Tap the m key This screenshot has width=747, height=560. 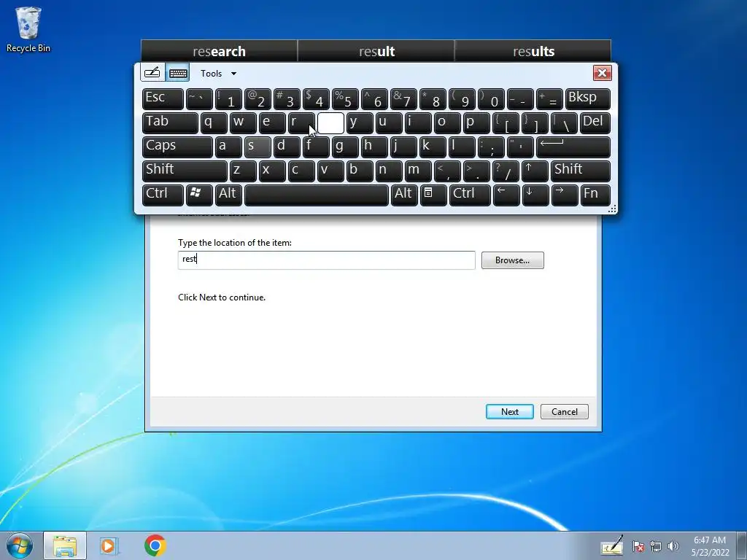418,171
